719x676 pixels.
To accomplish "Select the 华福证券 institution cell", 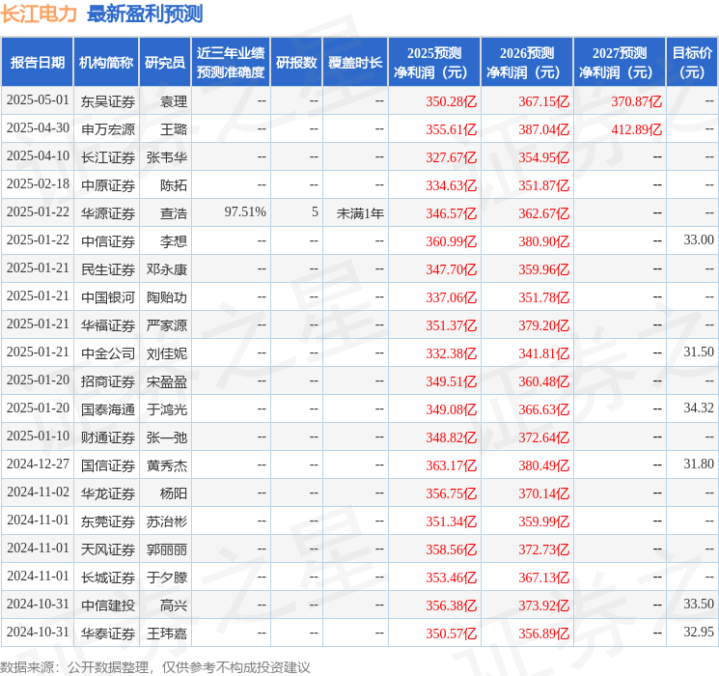I will point(108,325).
